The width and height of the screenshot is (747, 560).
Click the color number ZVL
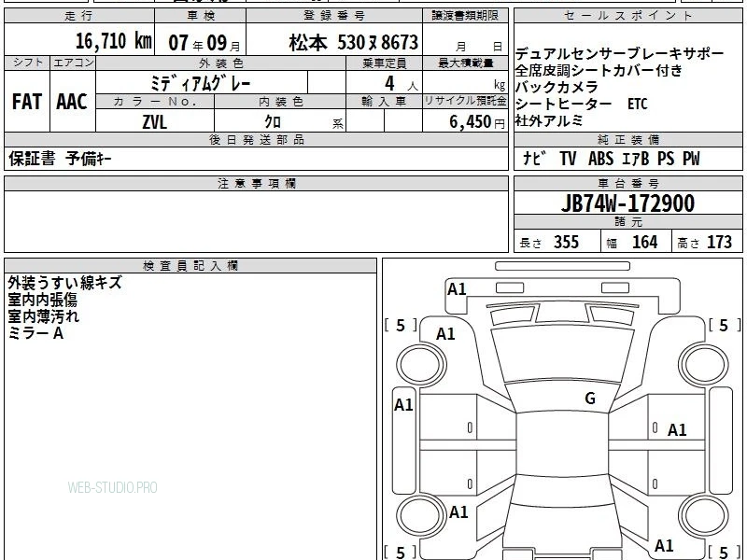point(155,122)
